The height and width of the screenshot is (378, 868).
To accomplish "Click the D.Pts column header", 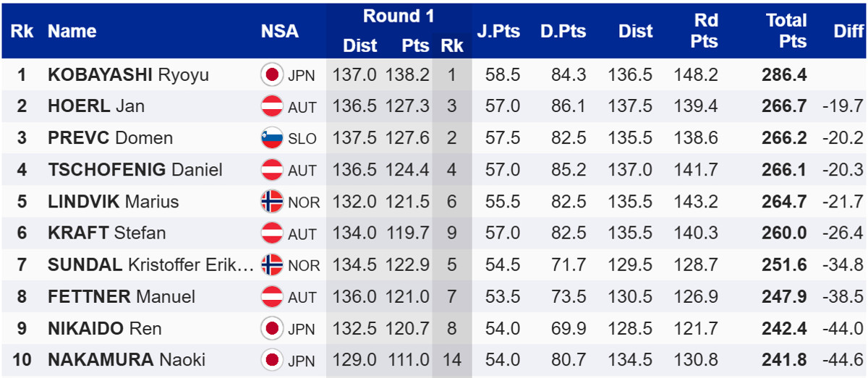I will (563, 31).
